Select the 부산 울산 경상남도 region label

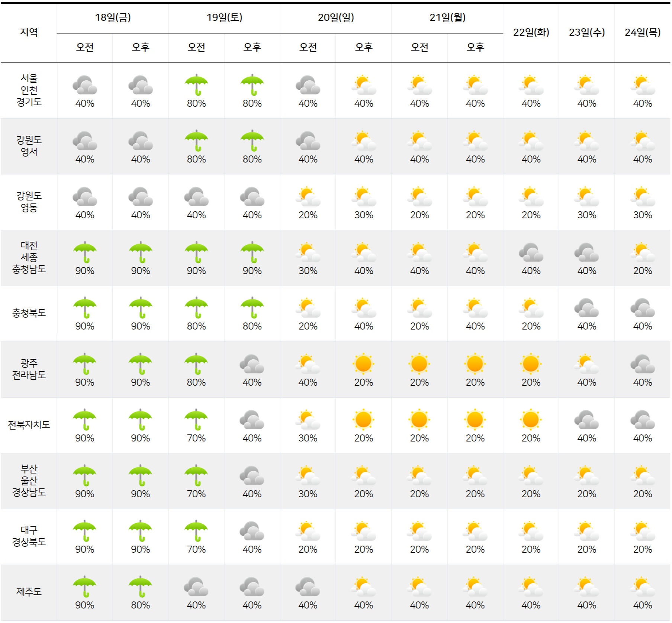pos(29,481)
